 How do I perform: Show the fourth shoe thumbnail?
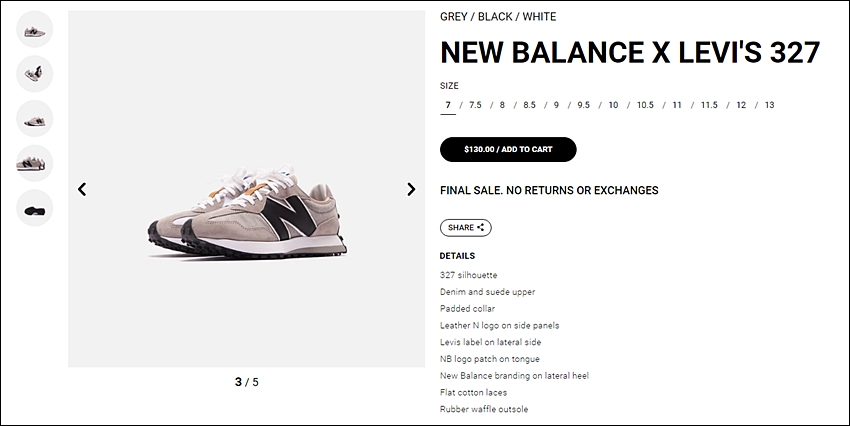pyautogui.click(x=35, y=163)
